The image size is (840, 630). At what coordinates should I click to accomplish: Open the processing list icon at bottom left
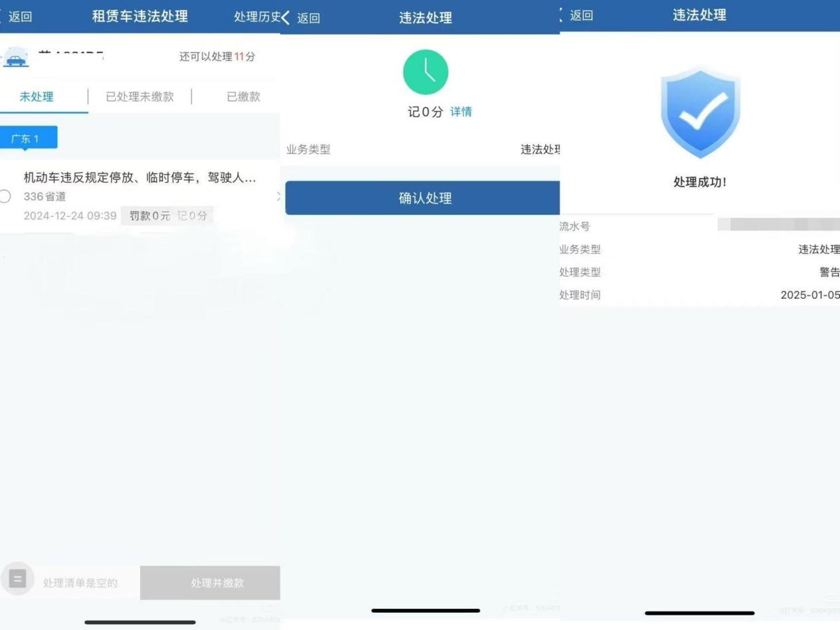17,579
